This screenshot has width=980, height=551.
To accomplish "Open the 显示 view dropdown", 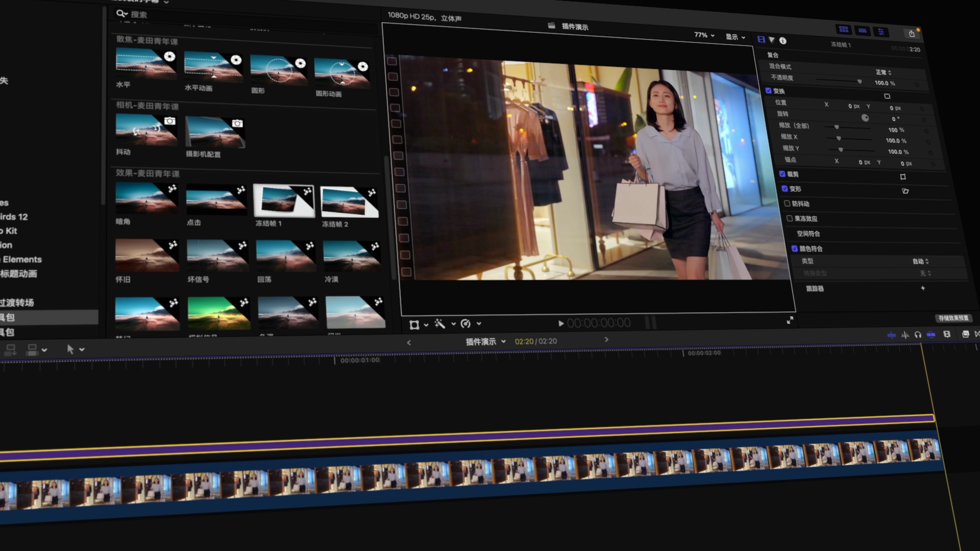I will (736, 37).
